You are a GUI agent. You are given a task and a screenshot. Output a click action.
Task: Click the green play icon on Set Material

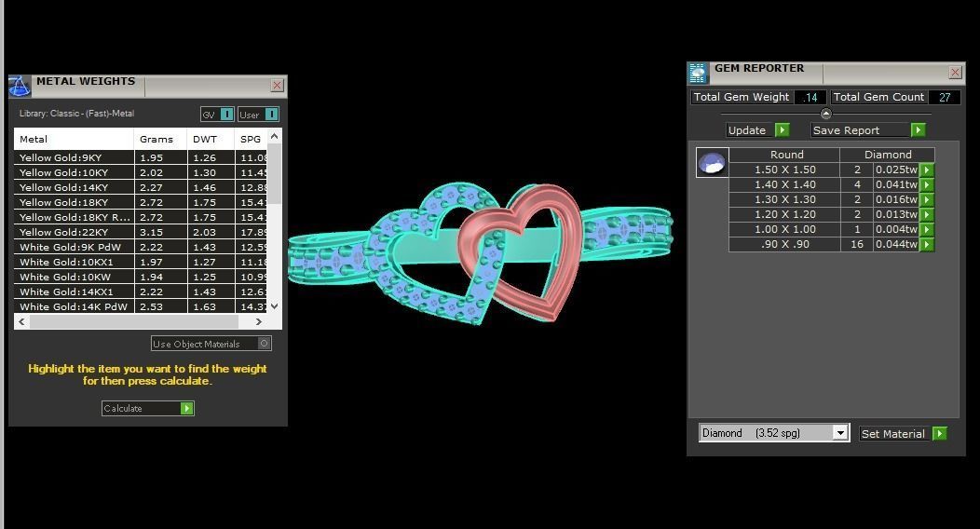coord(939,433)
